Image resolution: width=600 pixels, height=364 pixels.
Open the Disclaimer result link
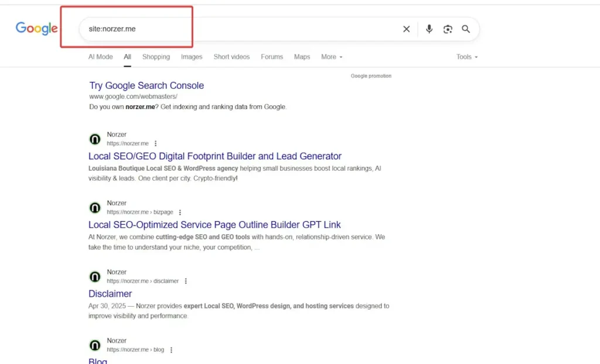pyautogui.click(x=110, y=294)
